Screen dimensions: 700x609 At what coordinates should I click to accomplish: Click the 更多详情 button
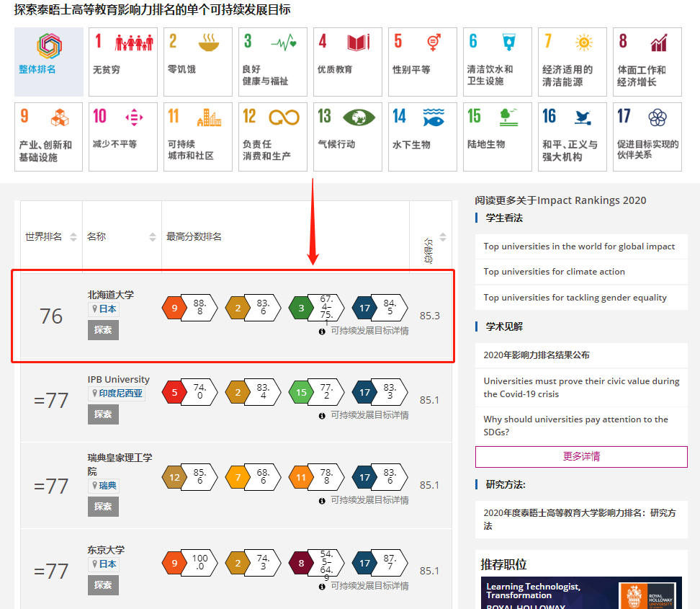click(x=581, y=456)
